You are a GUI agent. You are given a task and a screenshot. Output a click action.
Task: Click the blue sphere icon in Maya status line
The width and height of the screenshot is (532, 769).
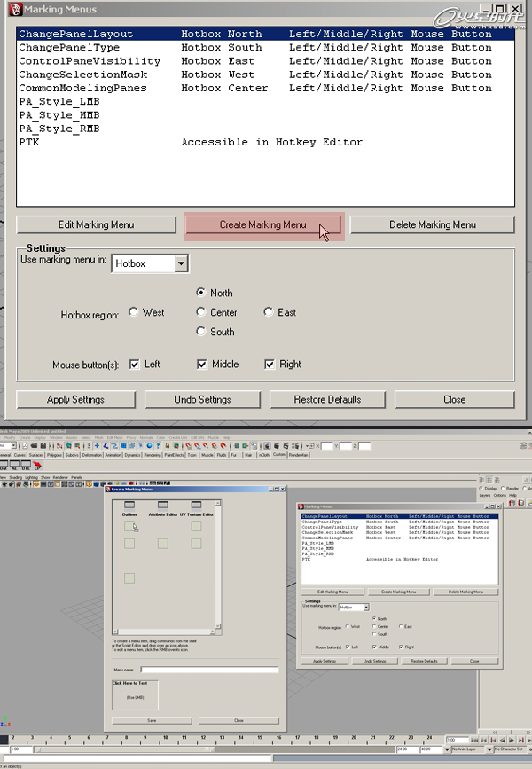[x=150, y=446]
